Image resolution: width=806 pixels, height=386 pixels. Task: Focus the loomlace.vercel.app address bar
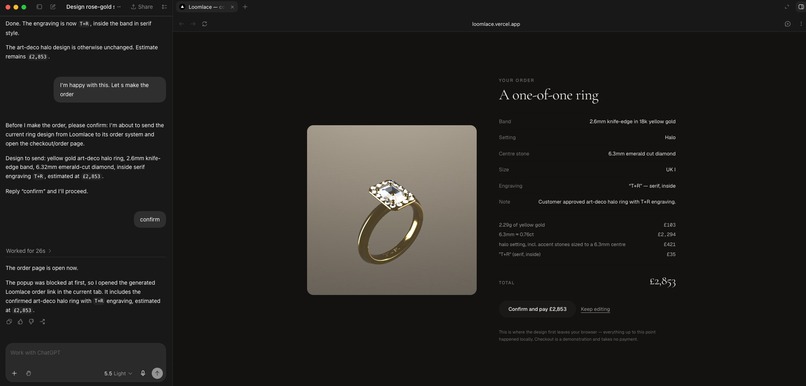496,24
